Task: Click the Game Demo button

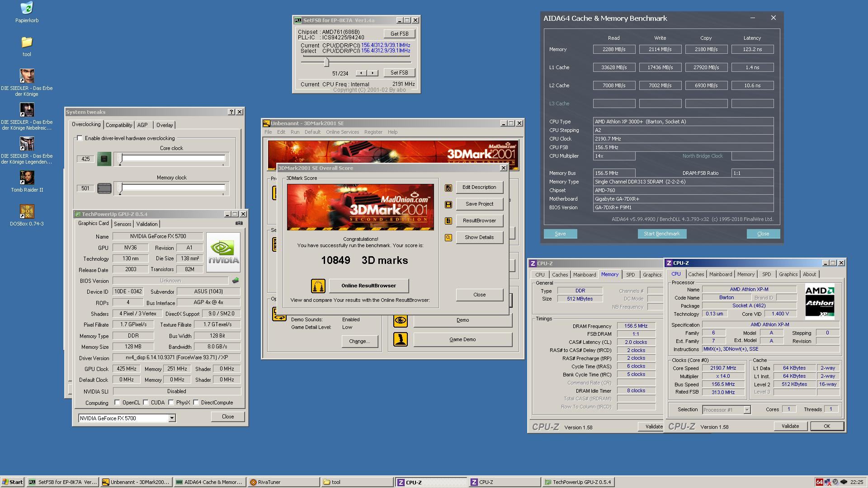Action: coord(462,340)
